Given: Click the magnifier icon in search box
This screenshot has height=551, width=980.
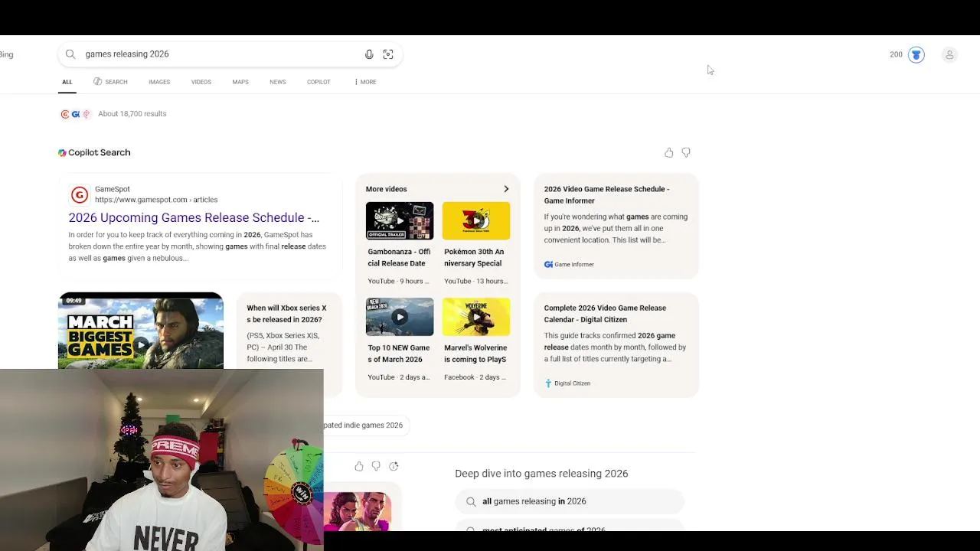Looking at the screenshot, I should (70, 54).
